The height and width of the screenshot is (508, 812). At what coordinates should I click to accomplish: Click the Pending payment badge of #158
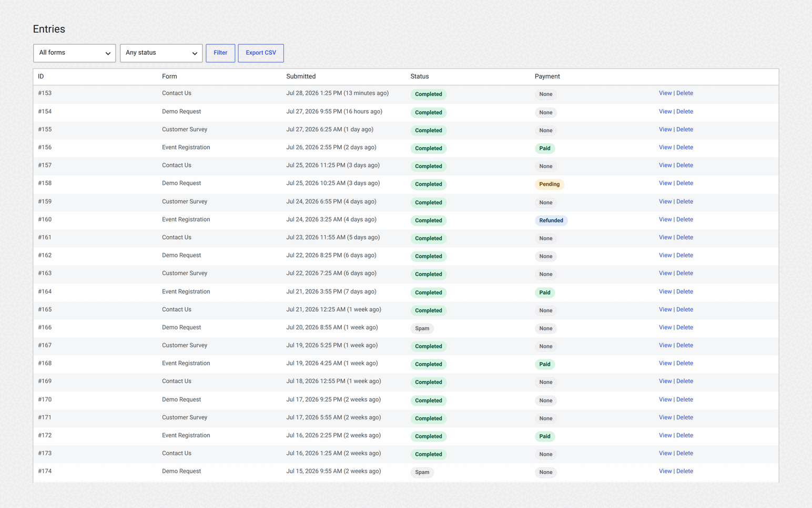click(x=549, y=184)
